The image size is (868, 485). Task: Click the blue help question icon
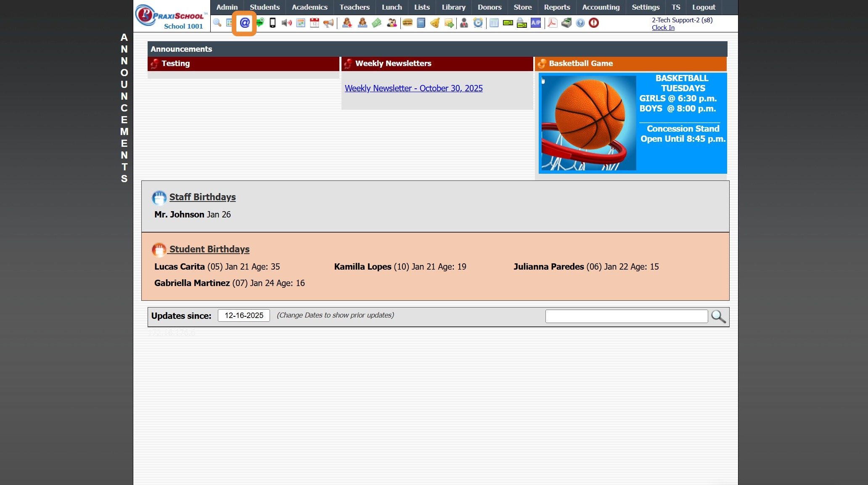click(580, 23)
